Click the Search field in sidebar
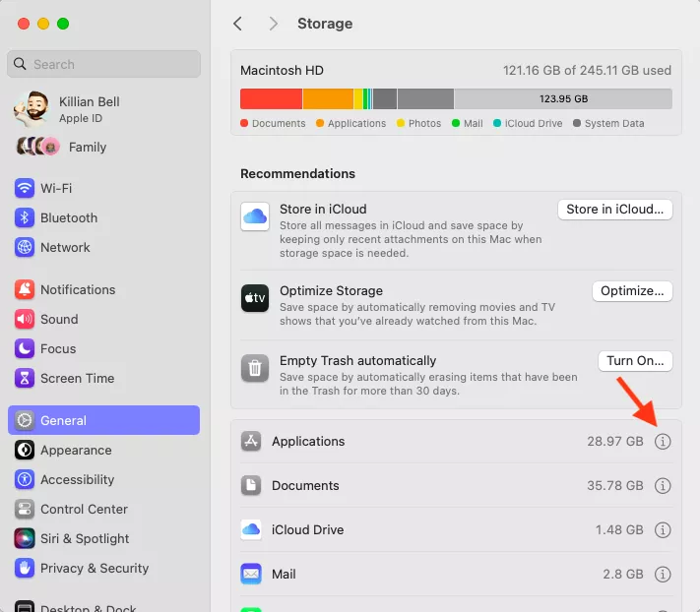 point(103,65)
